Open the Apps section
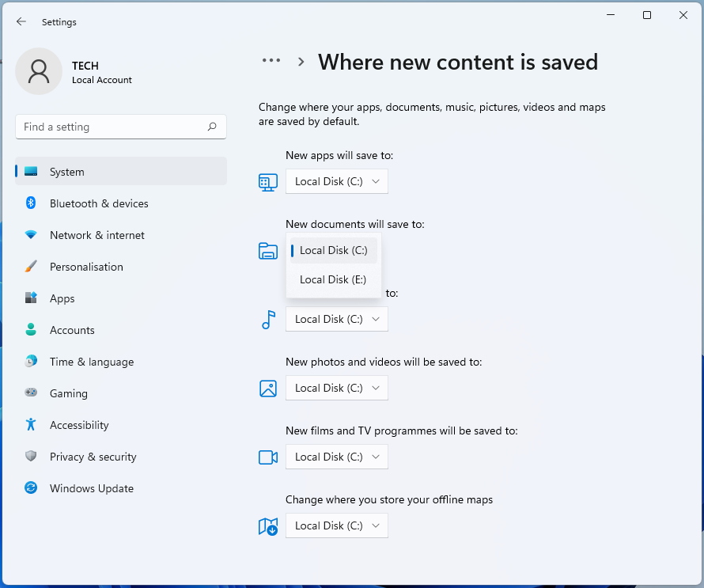704x588 pixels. (121, 298)
